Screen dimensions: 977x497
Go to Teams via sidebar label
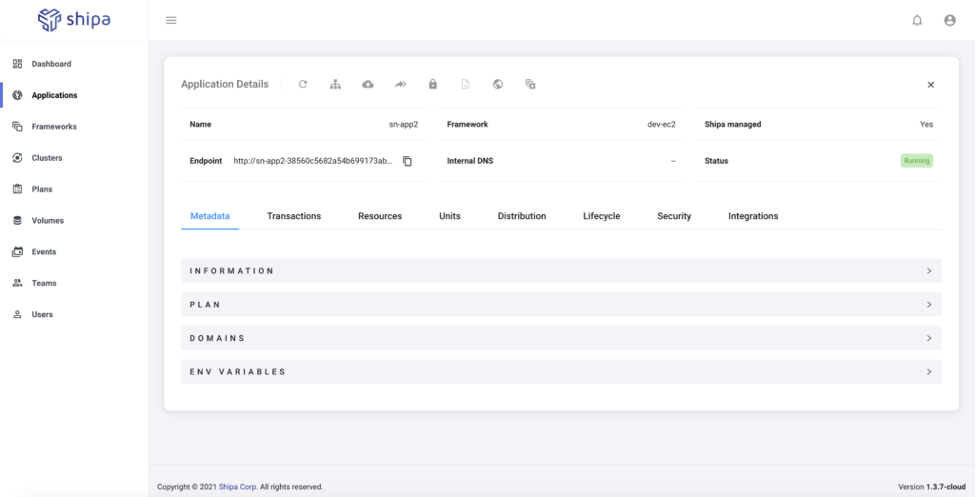(x=44, y=283)
